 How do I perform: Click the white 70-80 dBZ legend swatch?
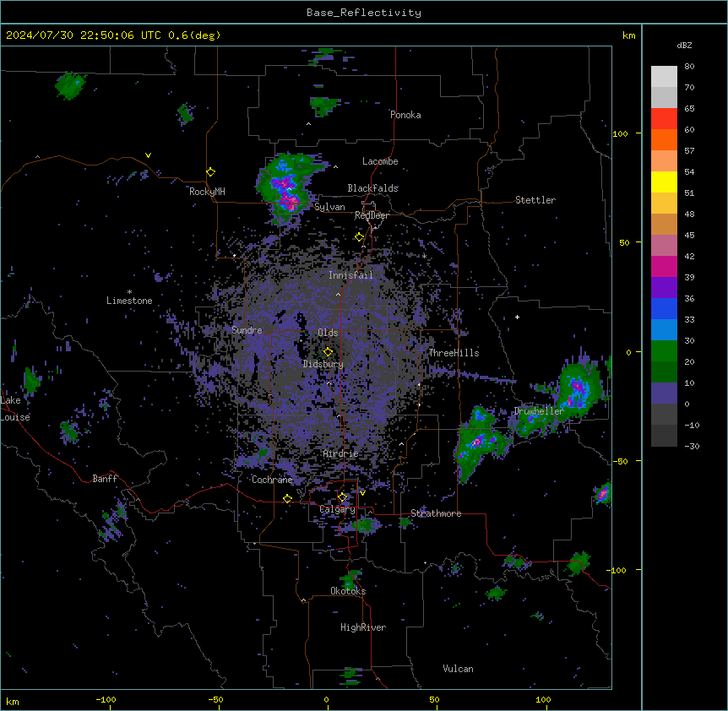664,77
